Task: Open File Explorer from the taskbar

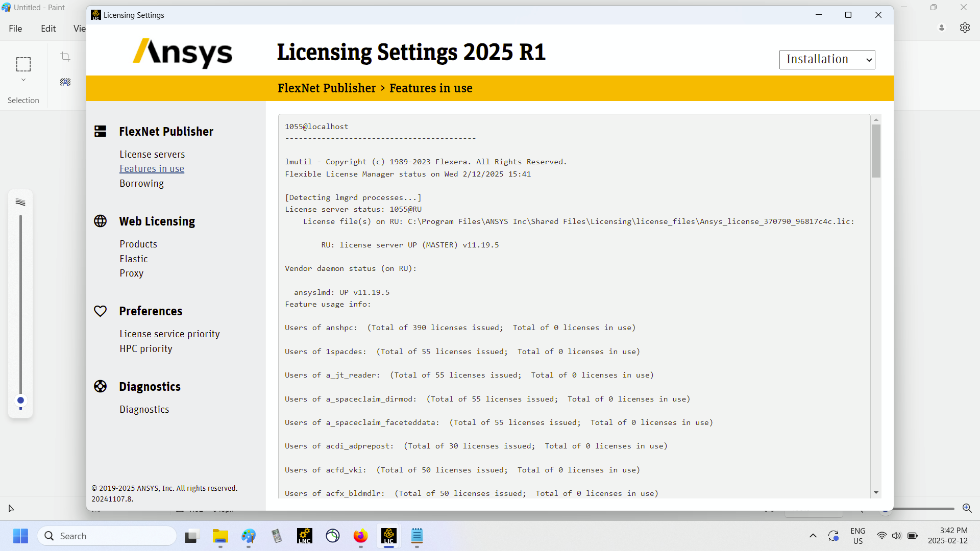Action: point(220,536)
